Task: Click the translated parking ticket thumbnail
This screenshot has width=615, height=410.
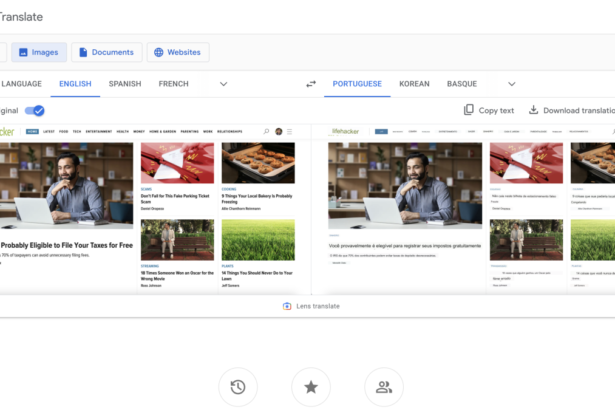Action: click(x=526, y=163)
